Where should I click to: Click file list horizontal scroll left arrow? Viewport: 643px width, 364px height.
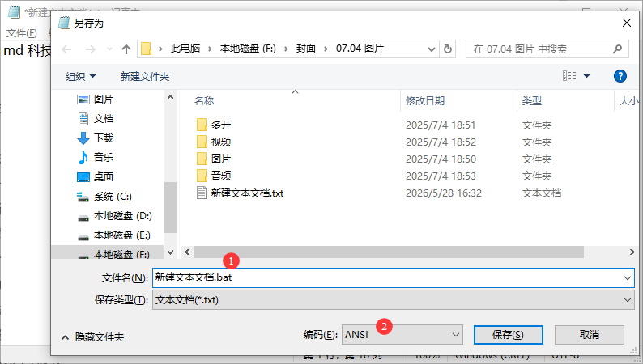[187, 252]
